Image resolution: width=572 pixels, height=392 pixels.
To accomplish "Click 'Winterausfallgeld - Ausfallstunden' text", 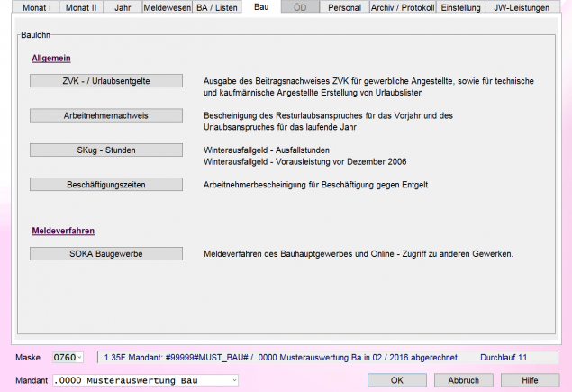I will (x=267, y=150).
